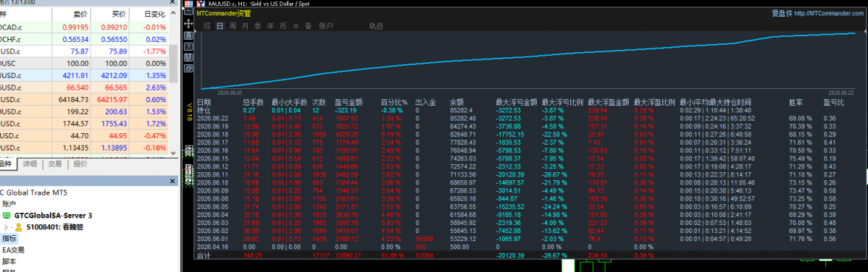
Task: Click the 2026.06.22 date row
Action: [x=212, y=118]
